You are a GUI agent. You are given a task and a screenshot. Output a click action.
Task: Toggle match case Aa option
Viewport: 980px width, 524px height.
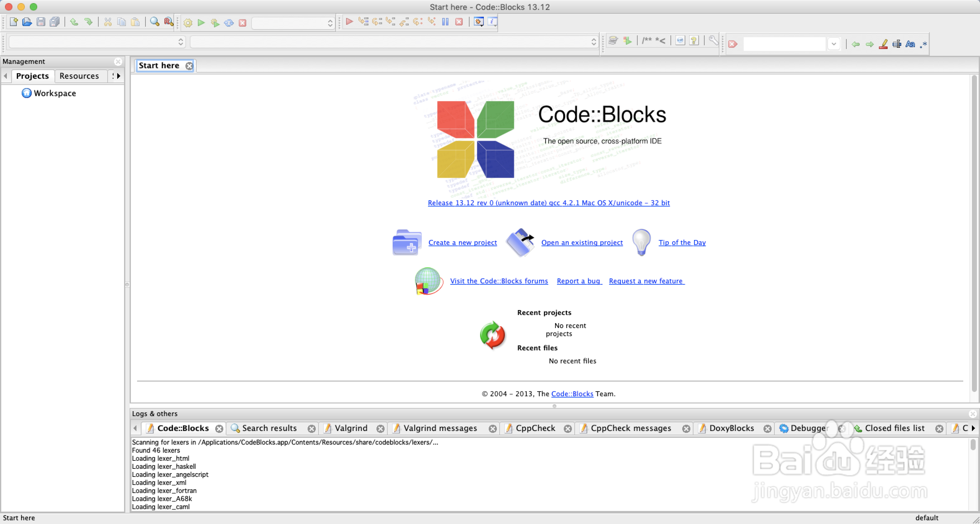tap(910, 44)
